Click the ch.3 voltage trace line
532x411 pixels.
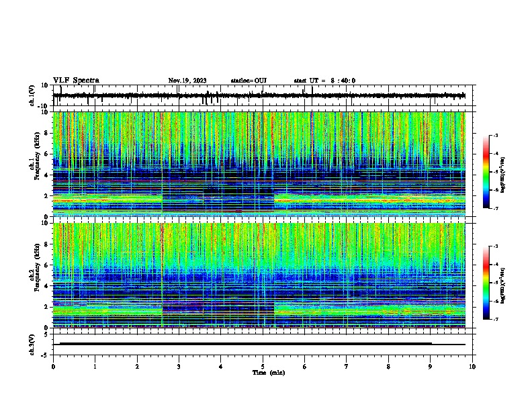click(259, 344)
